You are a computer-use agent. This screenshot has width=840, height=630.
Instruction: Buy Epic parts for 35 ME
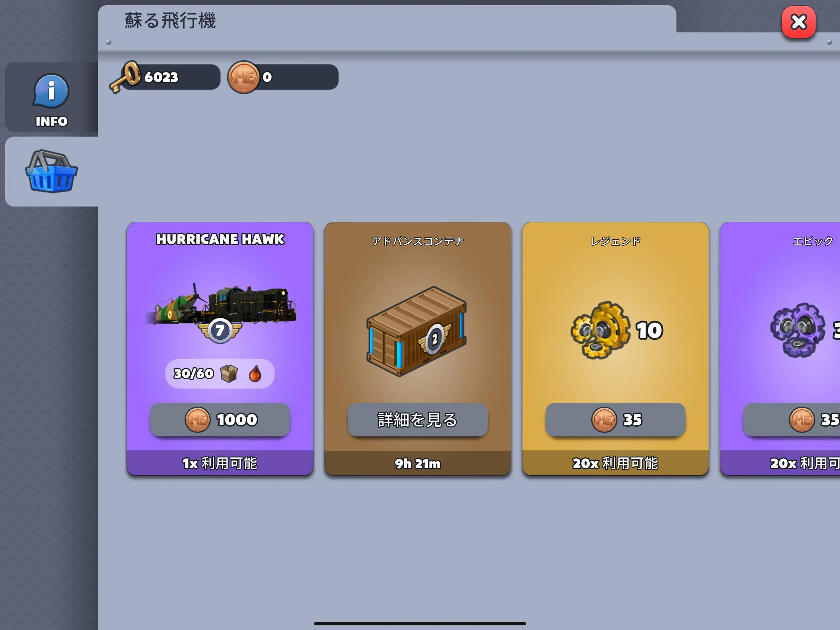click(x=792, y=420)
